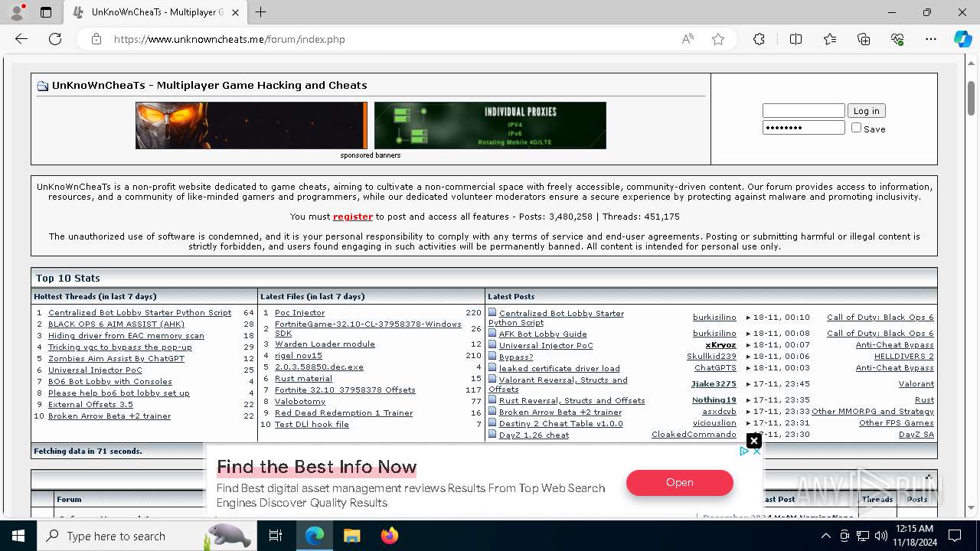Click the clock showing 12:15 AM

pyautogui.click(x=913, y=529)
